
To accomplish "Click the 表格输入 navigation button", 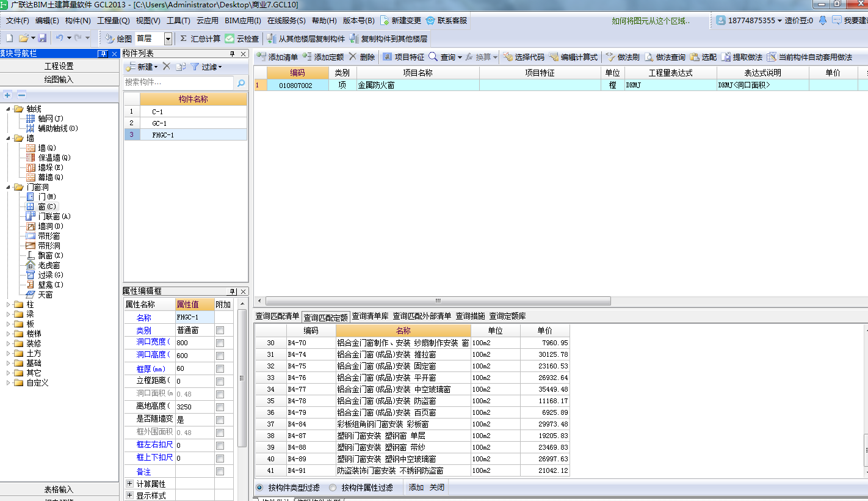I will point(59,489).
